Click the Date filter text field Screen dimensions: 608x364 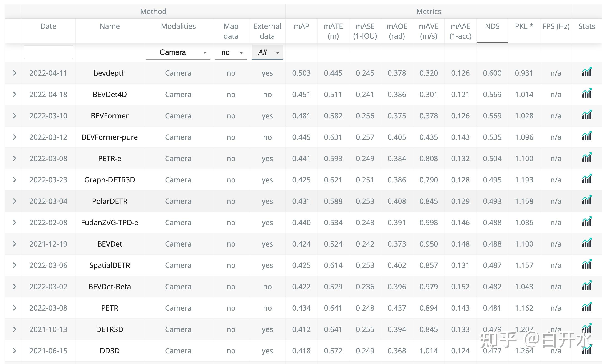48,52
